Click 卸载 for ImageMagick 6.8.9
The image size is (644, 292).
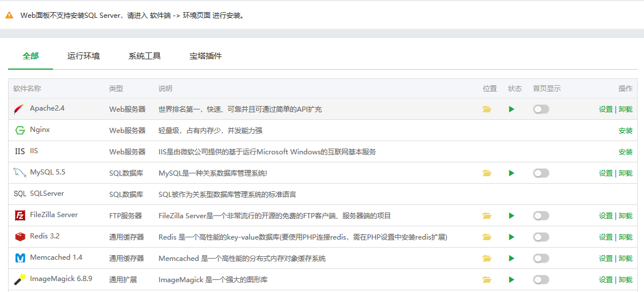626,280
